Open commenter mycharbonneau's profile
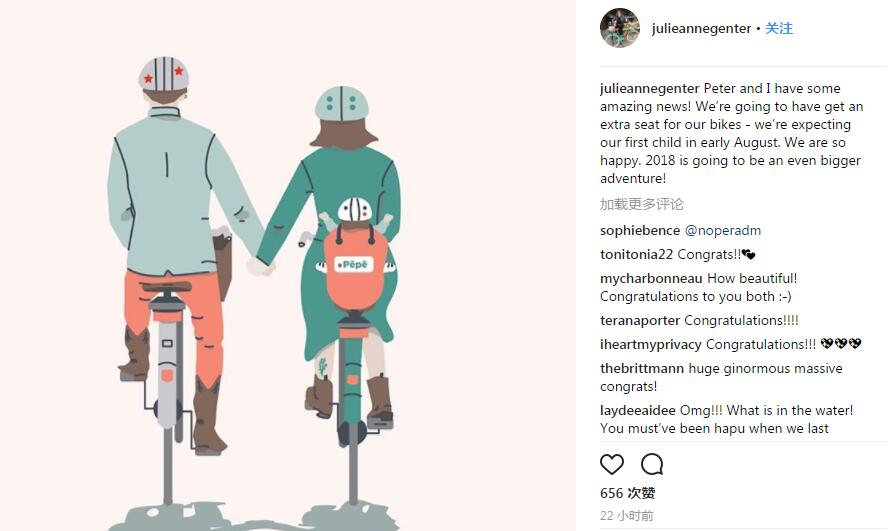Screen dimensions: 888x531 click(651, 279)
